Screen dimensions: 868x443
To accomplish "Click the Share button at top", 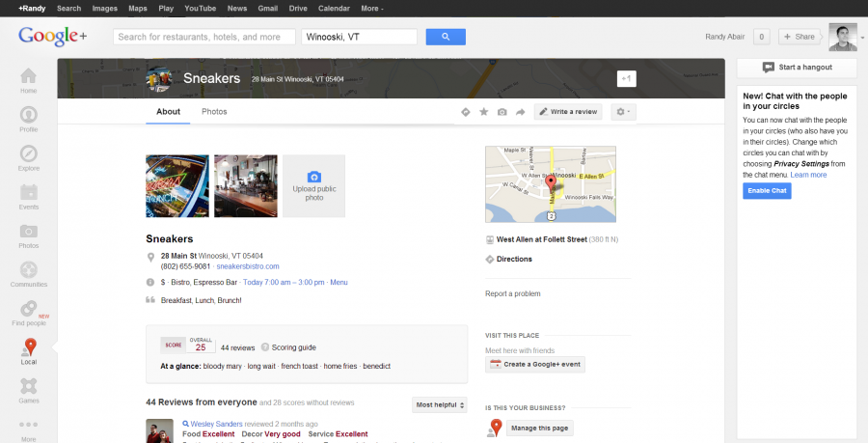I will pos(799,37).
